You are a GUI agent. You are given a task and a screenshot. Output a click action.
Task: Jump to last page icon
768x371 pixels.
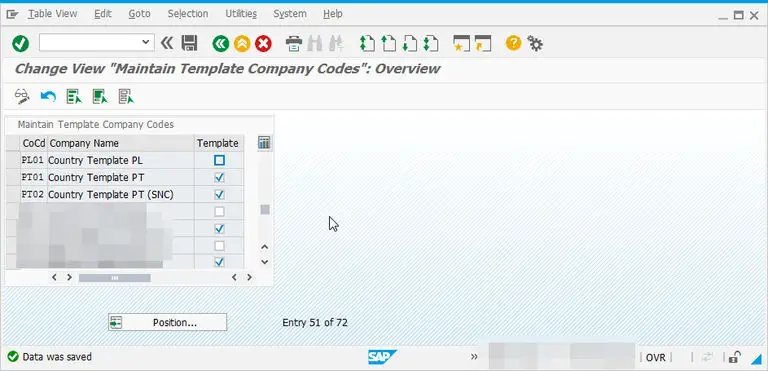point(430,44)
